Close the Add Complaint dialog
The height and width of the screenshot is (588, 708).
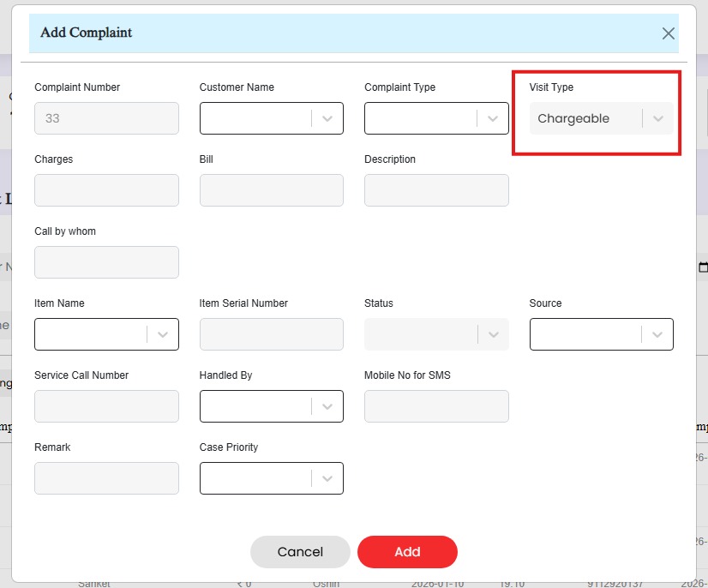pyautogui.click(x=669, y=33)
